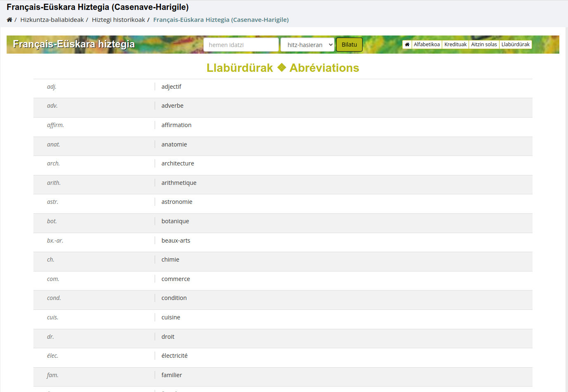Click the Llabürdürak Abréviations heading
Image resolution: width=568 pixels, height=392 pixels.
tap(283, 68)
